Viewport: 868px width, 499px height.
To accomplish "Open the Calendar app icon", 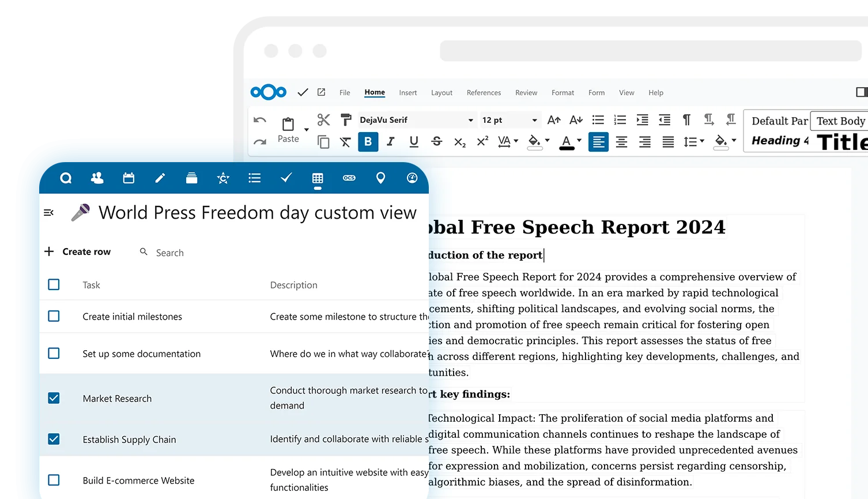I will [x=129, y=178].
